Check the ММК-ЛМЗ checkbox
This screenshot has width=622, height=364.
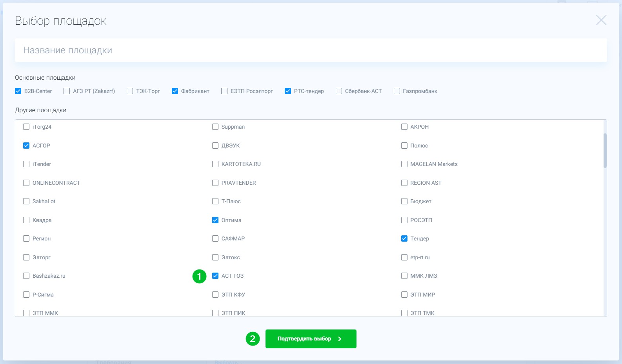(404, 276)
